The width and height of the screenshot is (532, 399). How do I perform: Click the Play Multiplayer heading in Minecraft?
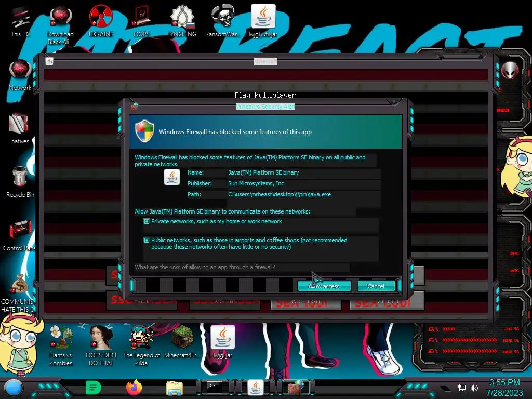pyautogui.click(x=265, y=95)
